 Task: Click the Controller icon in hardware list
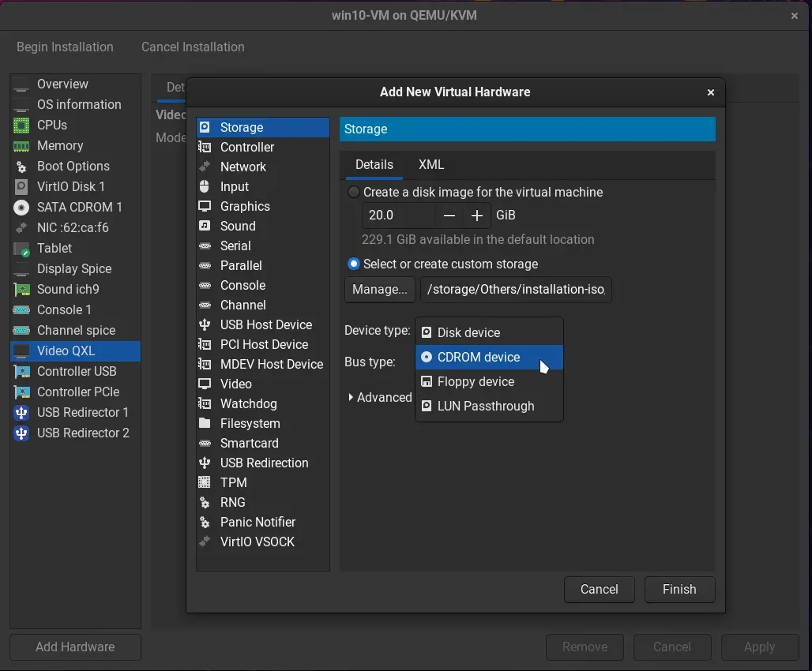(x=205, y=147)
